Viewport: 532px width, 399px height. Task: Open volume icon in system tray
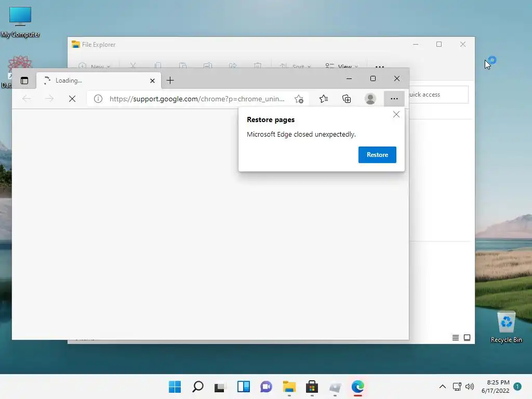470,387
